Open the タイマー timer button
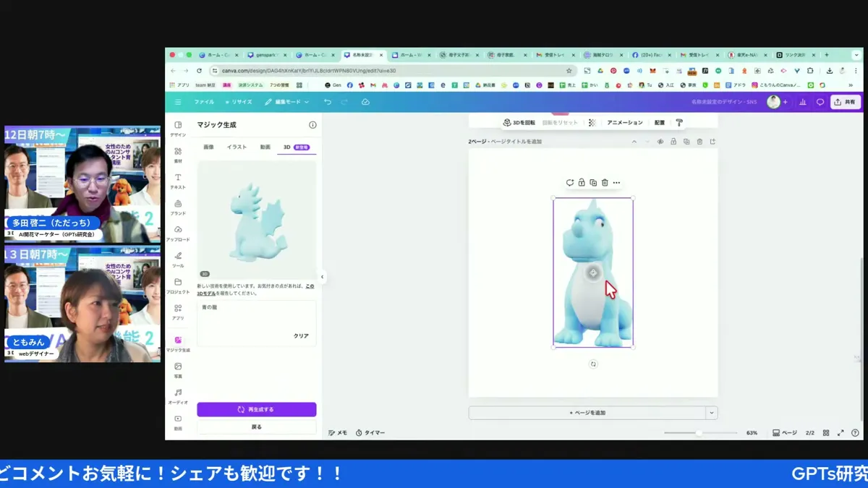Screen dimensions: 868x488 370,433
